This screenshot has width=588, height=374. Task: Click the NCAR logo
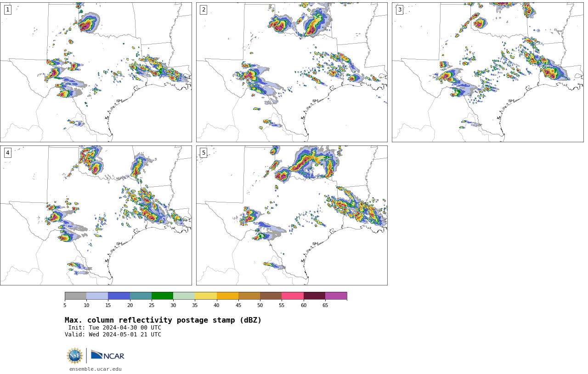[107, 355]
